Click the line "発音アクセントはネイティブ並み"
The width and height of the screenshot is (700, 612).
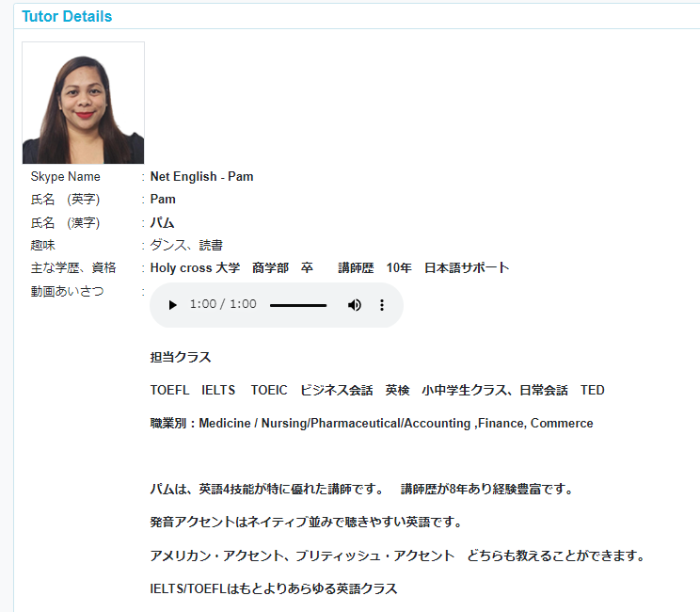coord(307,522)
